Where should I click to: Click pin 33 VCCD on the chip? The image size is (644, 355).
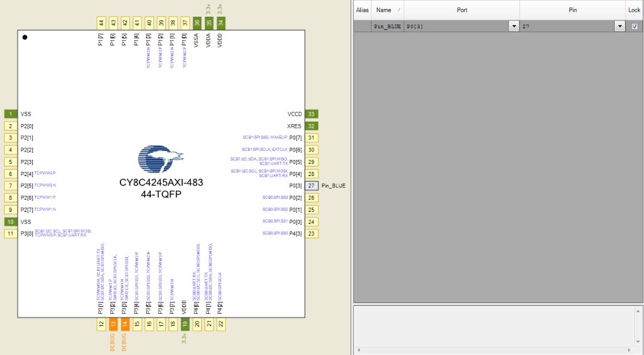tap(311, 114)
